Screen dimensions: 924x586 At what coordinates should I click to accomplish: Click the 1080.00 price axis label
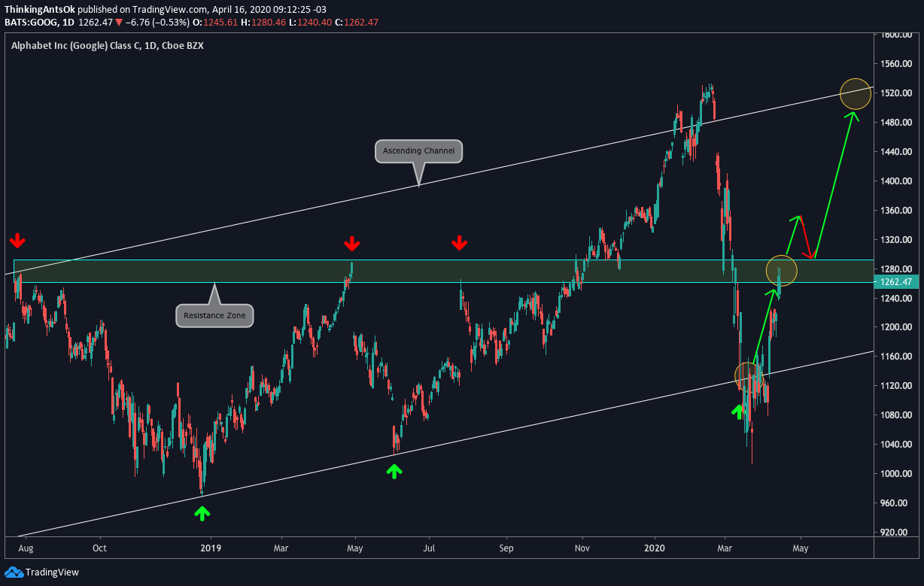click(896, 415)
